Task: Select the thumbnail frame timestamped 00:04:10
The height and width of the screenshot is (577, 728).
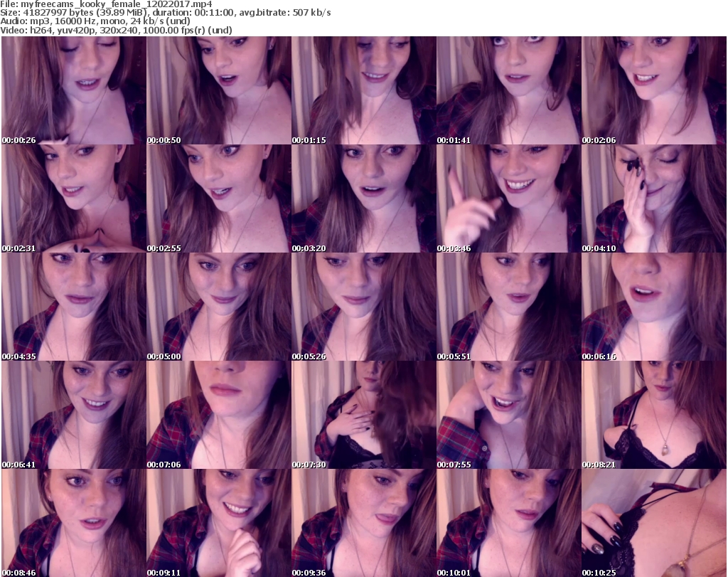Action: pos(654,198)
